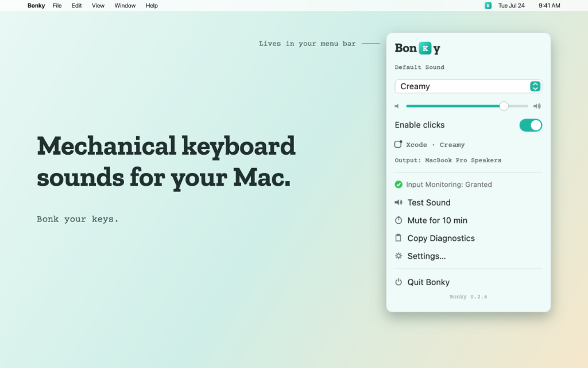Click the Bonky 0.2.6 version text
The image size is (588, 368).
coord(469,297)
